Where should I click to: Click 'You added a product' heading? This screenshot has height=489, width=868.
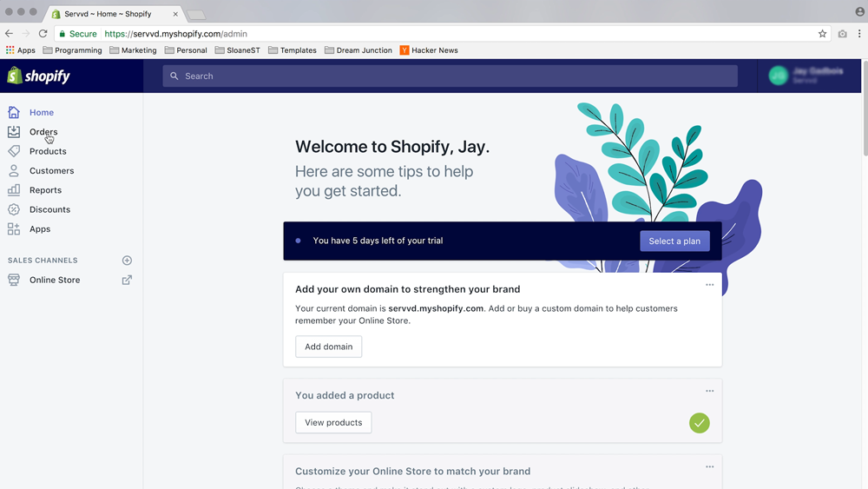[345, 395]
